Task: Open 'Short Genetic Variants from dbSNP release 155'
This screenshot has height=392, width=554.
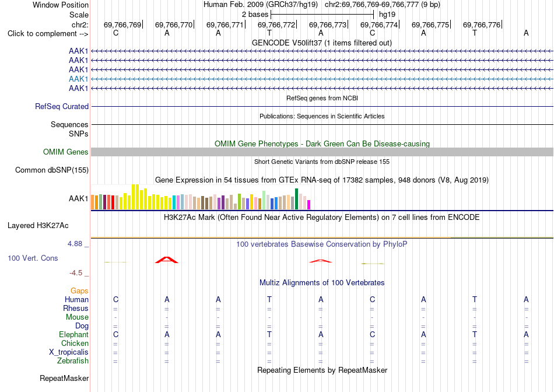Action: pyautogui.click(x=322, y=162)
